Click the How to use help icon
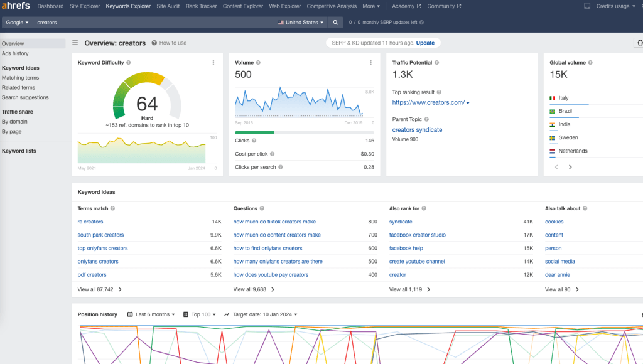This screenshot has width=643, height=364. click(x=154, y=43)
